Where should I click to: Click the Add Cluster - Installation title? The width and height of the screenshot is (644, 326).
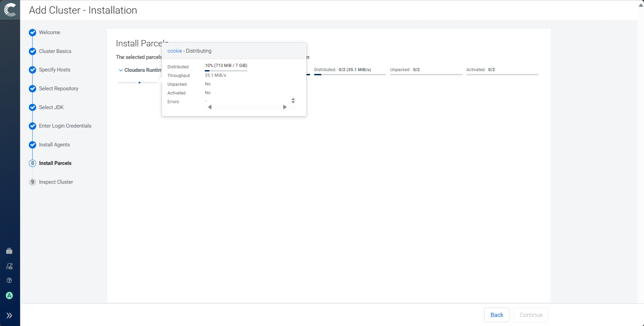pyautogui.click(x=83, y=10)
